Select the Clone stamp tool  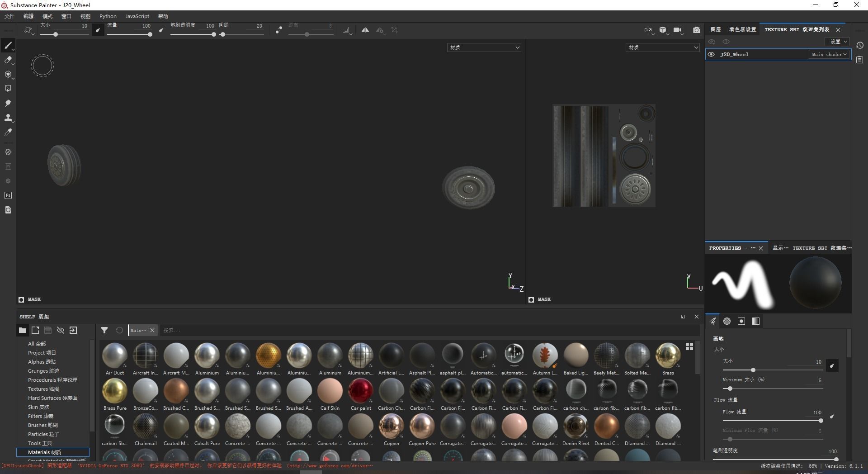pyautogui.click(x=8, y=118)
